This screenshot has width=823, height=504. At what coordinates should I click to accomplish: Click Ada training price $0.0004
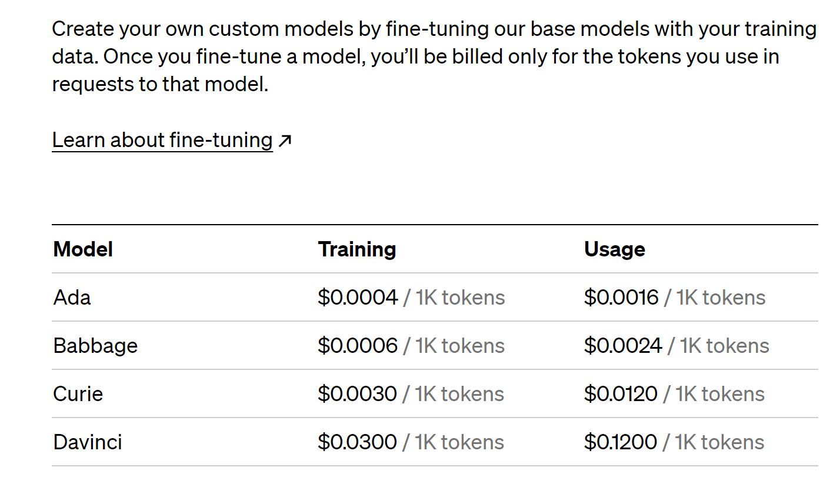pyautogui.click(x=358, y=298)
